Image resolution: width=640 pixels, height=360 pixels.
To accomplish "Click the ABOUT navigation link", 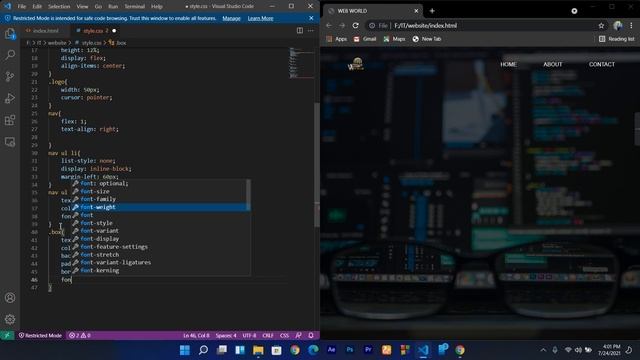I will pos(553,64).
